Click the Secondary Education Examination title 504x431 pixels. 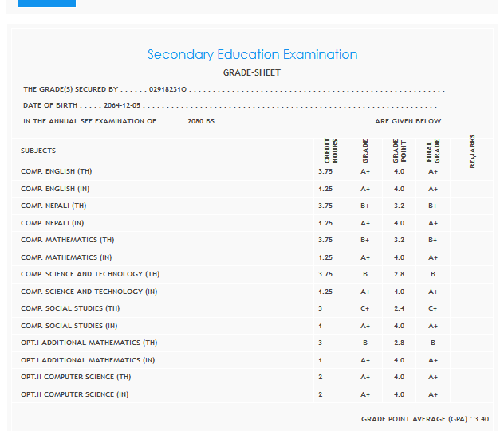pyautogui.click(x=252, y=55)
